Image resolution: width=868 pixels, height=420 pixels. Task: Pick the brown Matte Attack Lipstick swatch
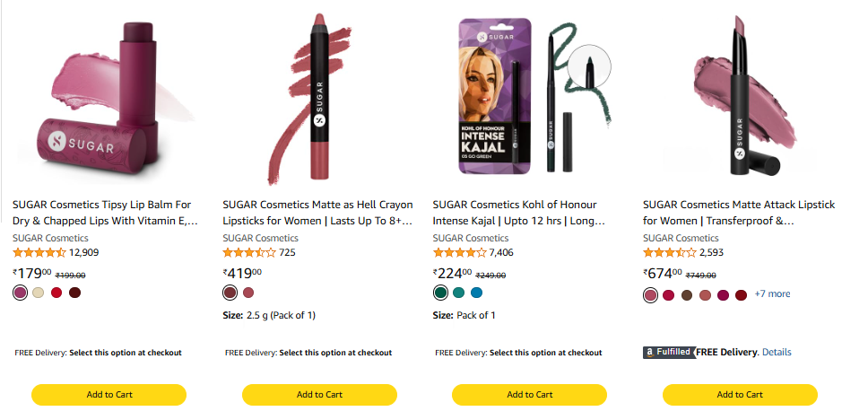687,294
